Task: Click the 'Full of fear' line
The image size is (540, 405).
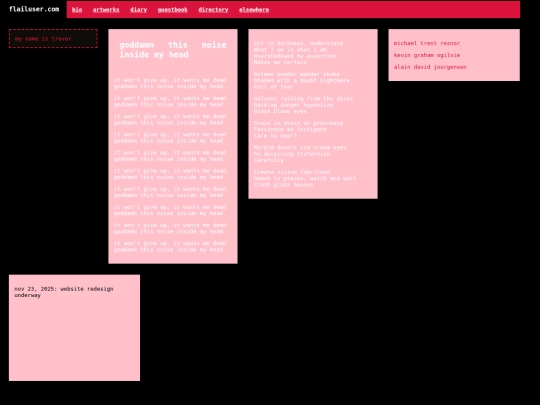Action: click(x=273, y=87)
